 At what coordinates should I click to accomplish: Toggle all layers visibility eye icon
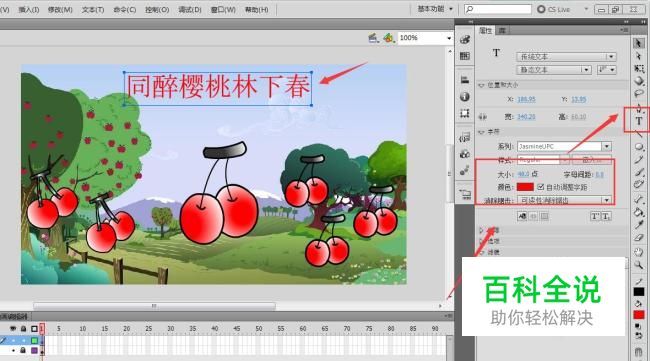[13, 329]
